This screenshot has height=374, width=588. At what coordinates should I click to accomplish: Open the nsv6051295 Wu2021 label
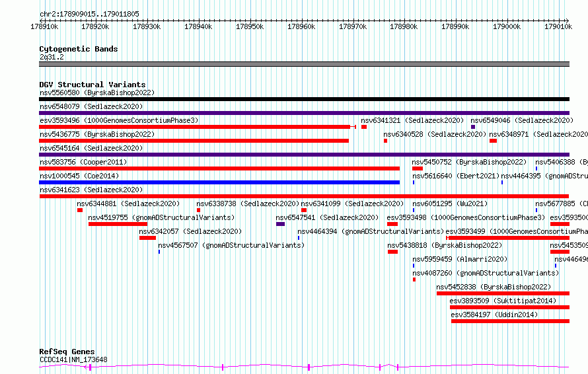(450, 204)
